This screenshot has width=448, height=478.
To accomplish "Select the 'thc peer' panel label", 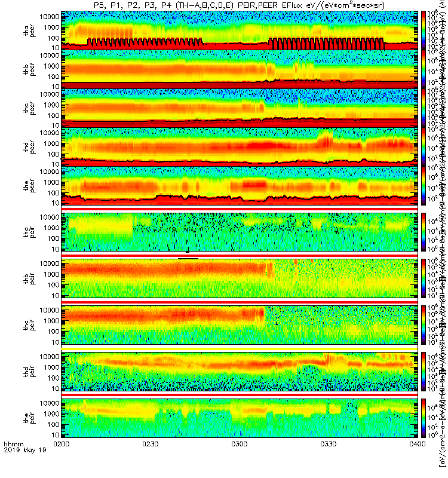I will 29,108.
